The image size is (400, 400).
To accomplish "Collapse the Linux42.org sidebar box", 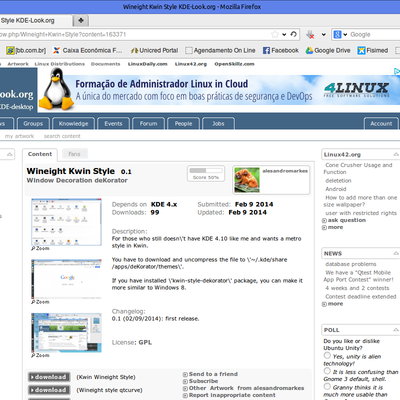I will [x=396, y=154].
